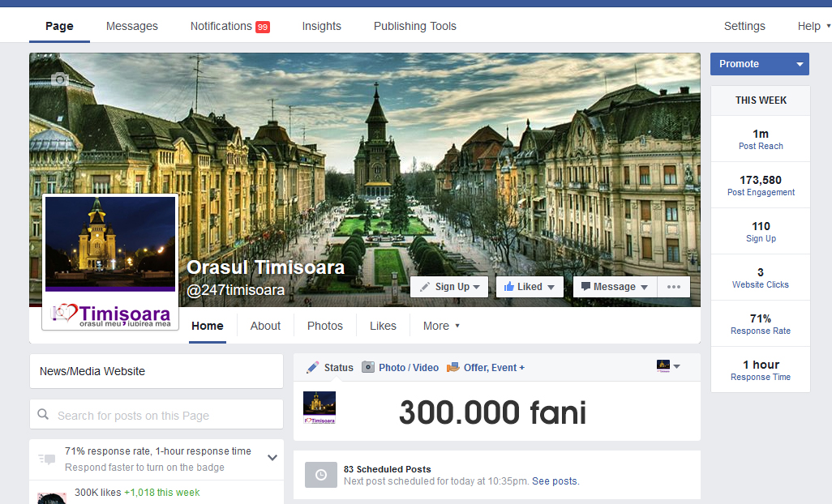This screenshot has width=832, height=504.
Task: Open the Publishing Tools tab
Action: click(x=414, y=26)
